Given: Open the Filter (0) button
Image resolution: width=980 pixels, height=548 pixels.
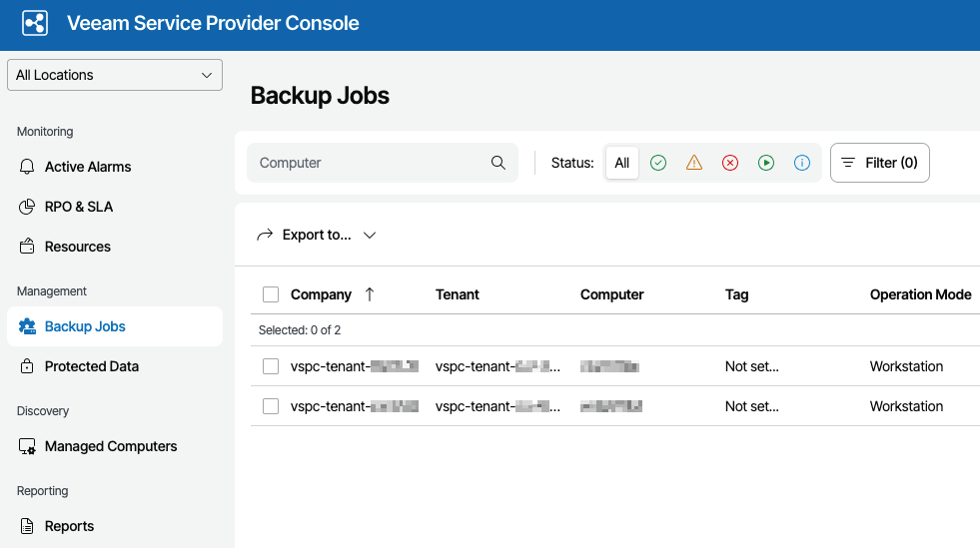Looking at the screenshot, I should (880, 163).
